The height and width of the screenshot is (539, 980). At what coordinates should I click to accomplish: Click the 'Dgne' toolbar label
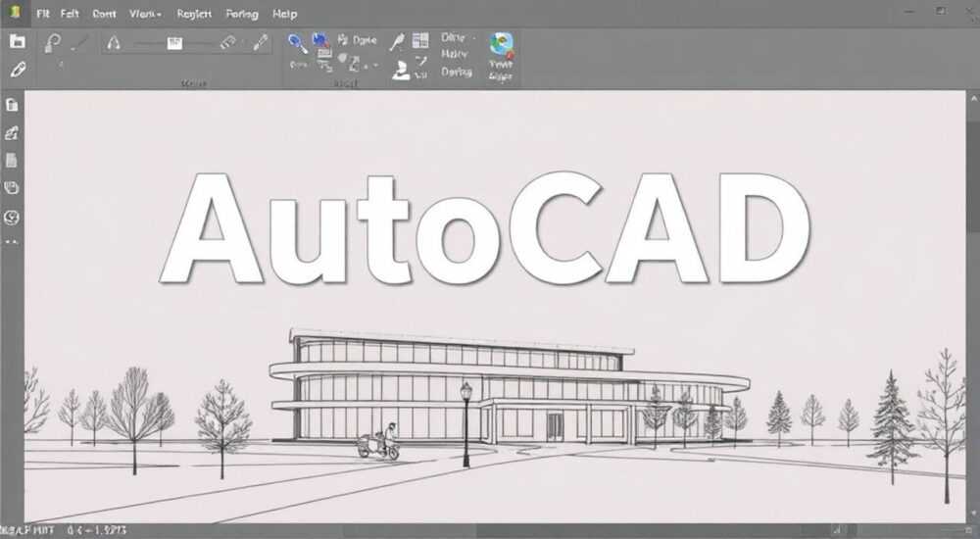point(365,40)
